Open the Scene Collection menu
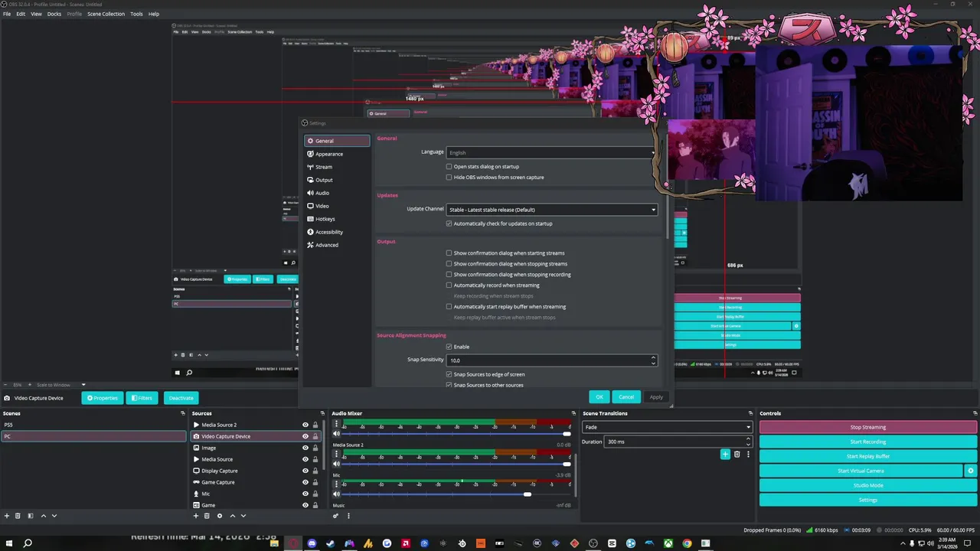 106,14
